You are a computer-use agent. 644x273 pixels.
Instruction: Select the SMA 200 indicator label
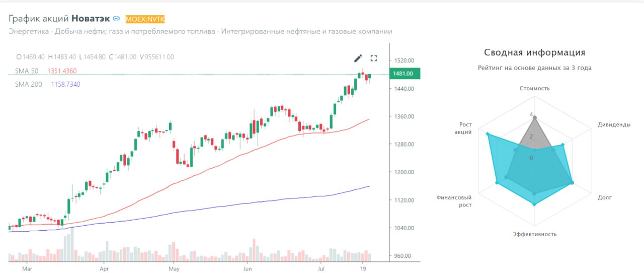[x=29, y=84]
